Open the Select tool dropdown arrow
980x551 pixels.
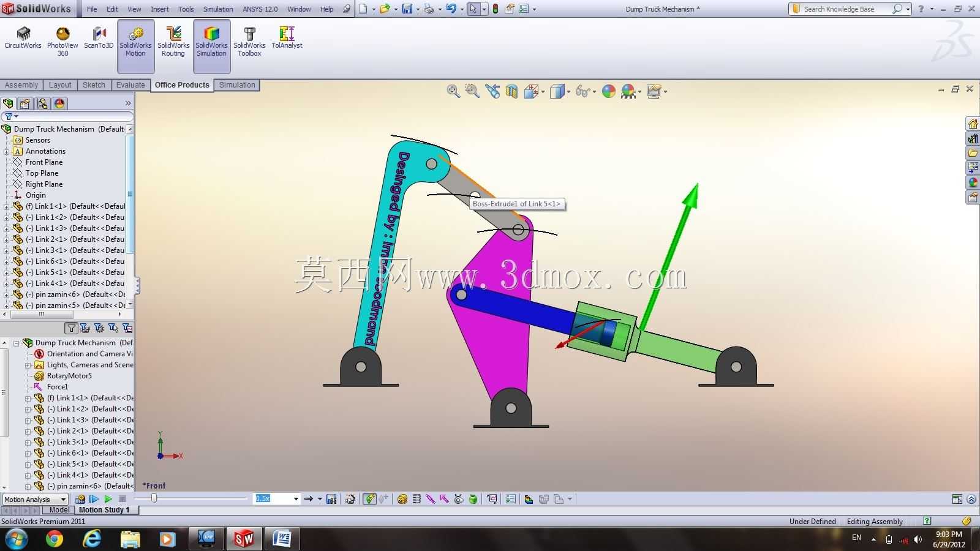tap(484, 9)
